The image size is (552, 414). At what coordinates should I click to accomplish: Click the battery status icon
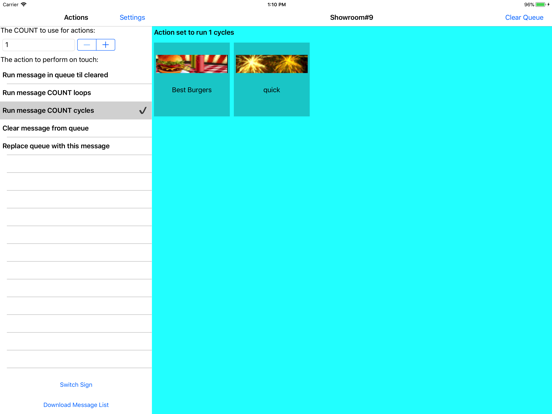coord(541,5)
